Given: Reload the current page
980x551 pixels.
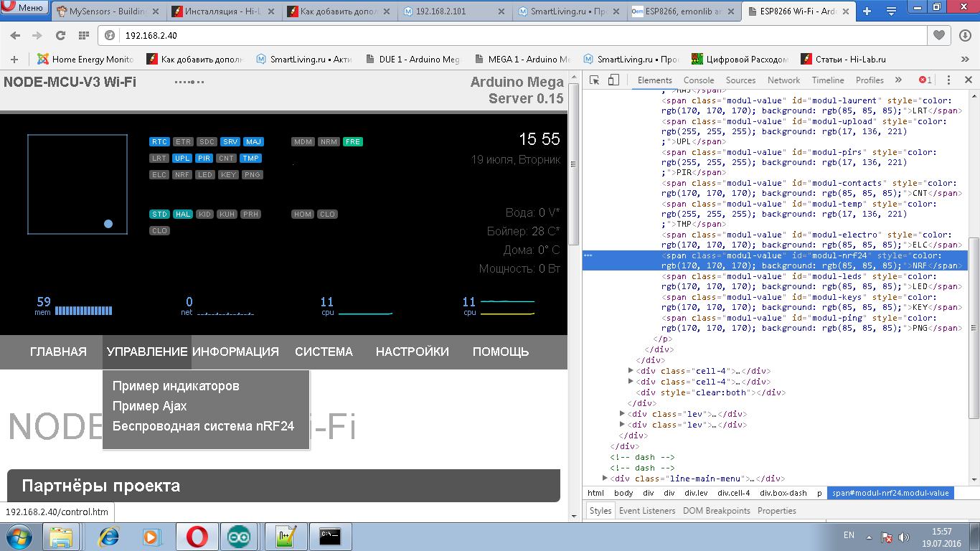Looking at the screenshot, I should [x=60, y=35].
